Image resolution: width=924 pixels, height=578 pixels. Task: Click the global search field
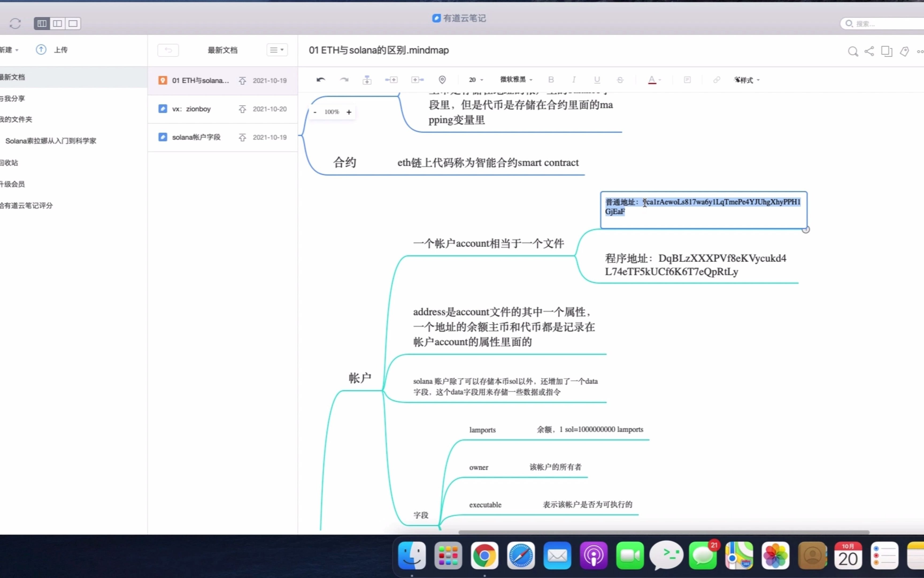(882, 24)
